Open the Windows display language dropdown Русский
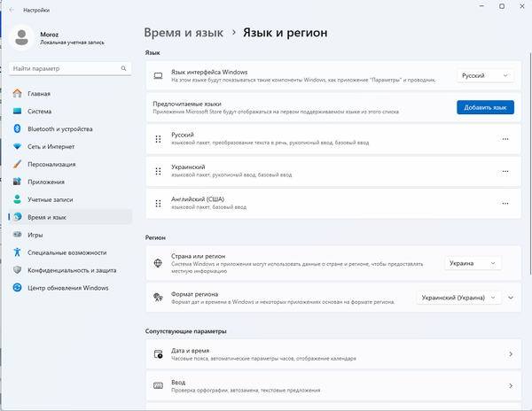The image size is (532, 411). point(485,75)
